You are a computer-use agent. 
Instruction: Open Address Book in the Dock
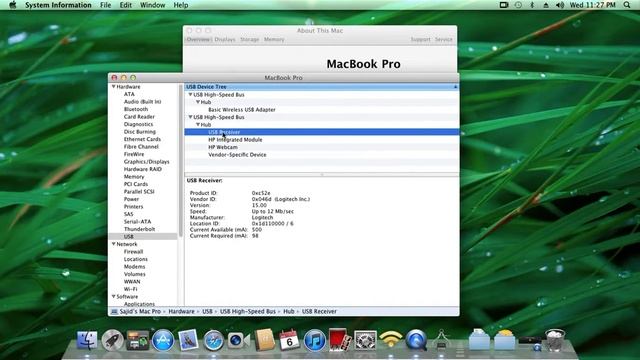pyautogui.click(x=264, y=340)
